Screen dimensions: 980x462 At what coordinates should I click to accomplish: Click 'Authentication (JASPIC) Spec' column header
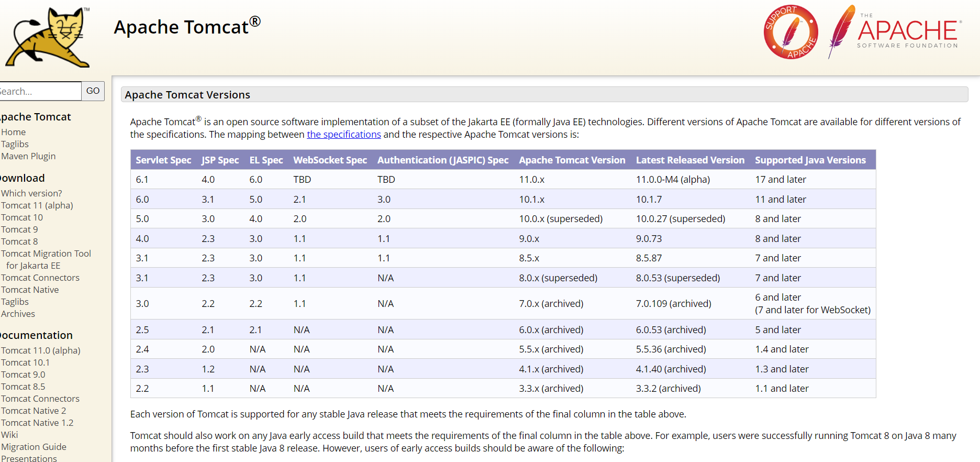(x=443, y=160)
